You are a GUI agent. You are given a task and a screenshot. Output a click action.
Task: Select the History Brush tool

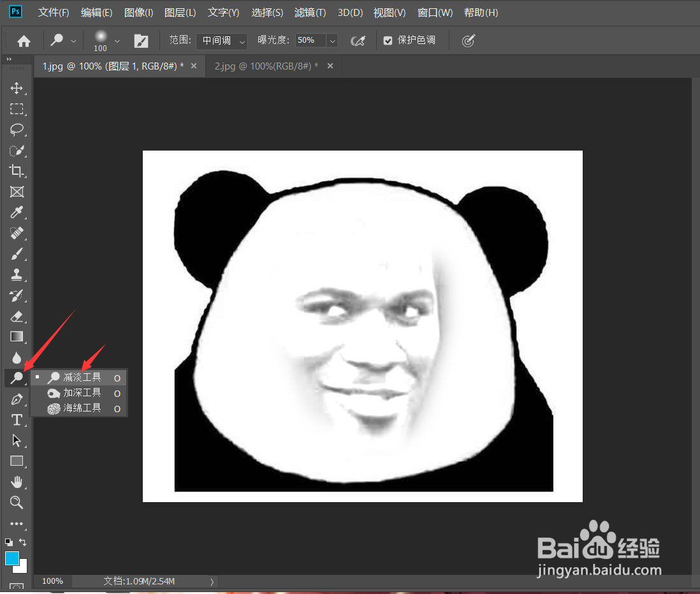point(17,295)
